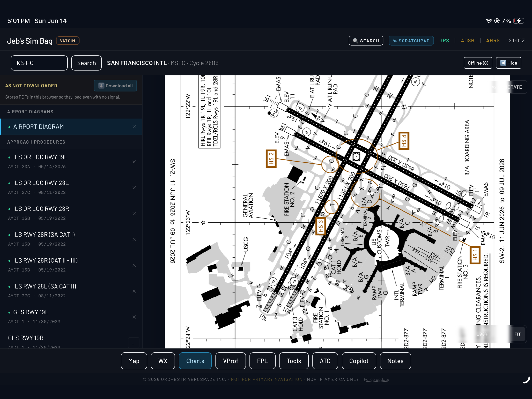Remove ILS RWY 28R (CAT II - III) download
The height and width of the screenshot is (399, 532).
click(x=134, y=265)
